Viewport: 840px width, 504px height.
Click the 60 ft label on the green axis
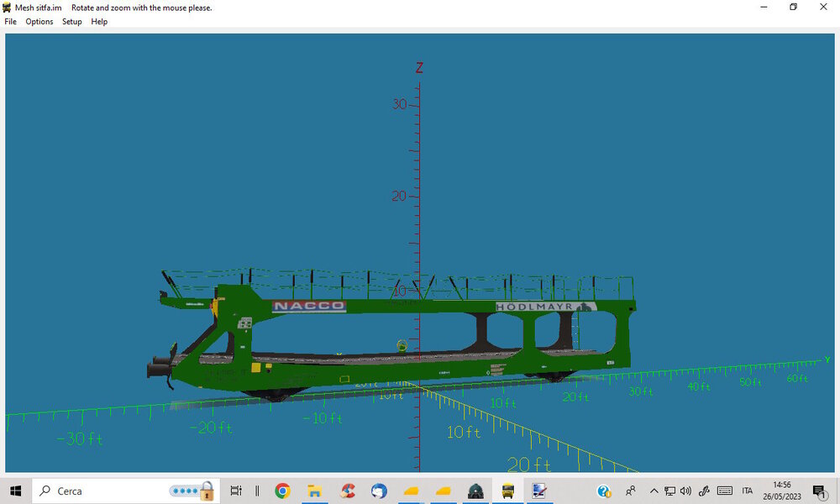797,379
